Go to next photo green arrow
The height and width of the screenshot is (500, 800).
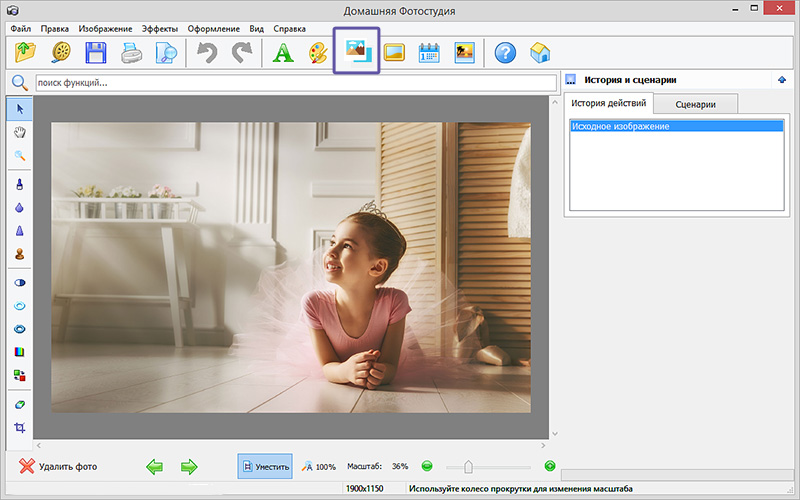189,466
